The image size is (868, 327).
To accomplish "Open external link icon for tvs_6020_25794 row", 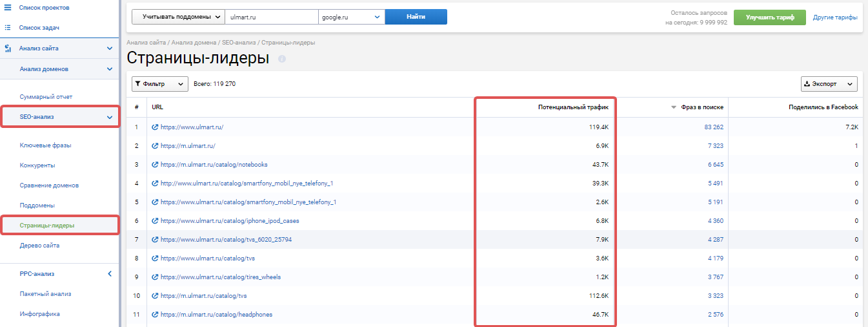I will coord(155,240).
